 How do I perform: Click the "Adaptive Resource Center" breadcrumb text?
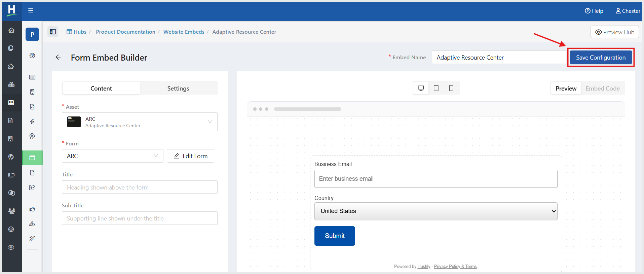244,32
